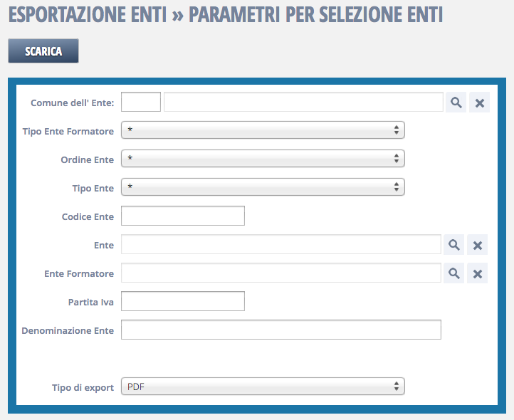Select the Partita Iva input box
Viewport: 514px width, 420px height.
(x=183, y=302)
